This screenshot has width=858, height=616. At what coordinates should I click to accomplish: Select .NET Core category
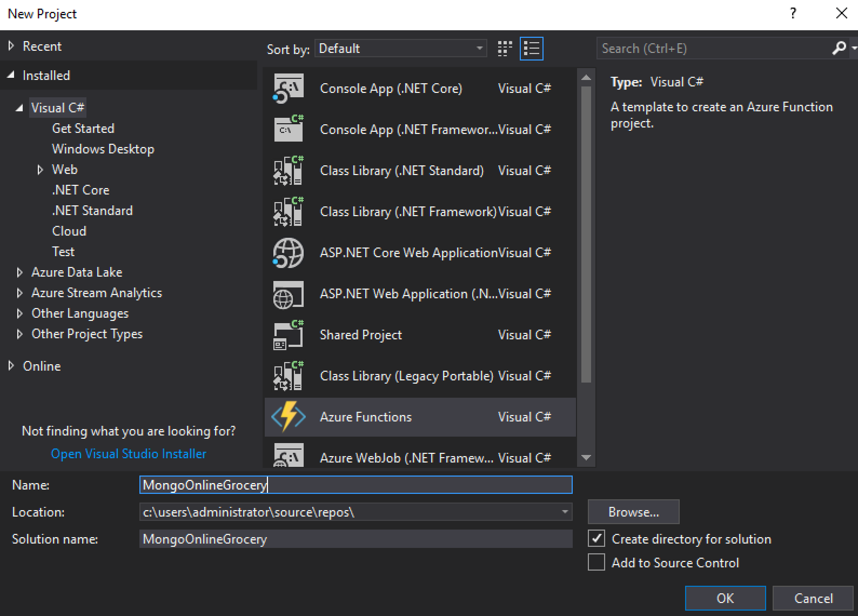tap(81, 190)
